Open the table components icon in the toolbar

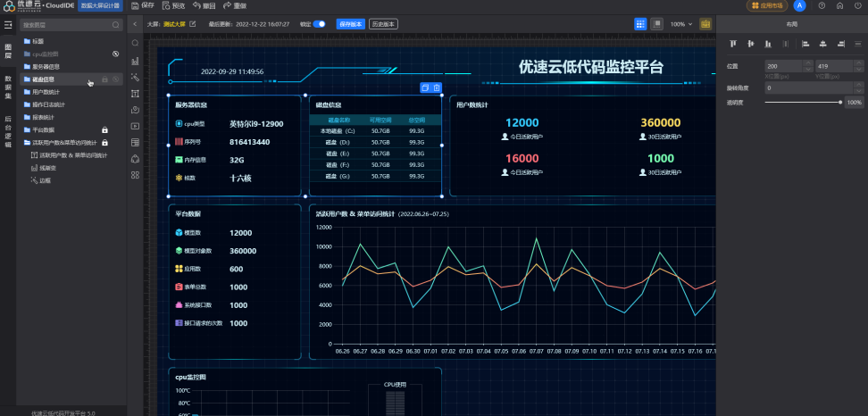[135, 142]
